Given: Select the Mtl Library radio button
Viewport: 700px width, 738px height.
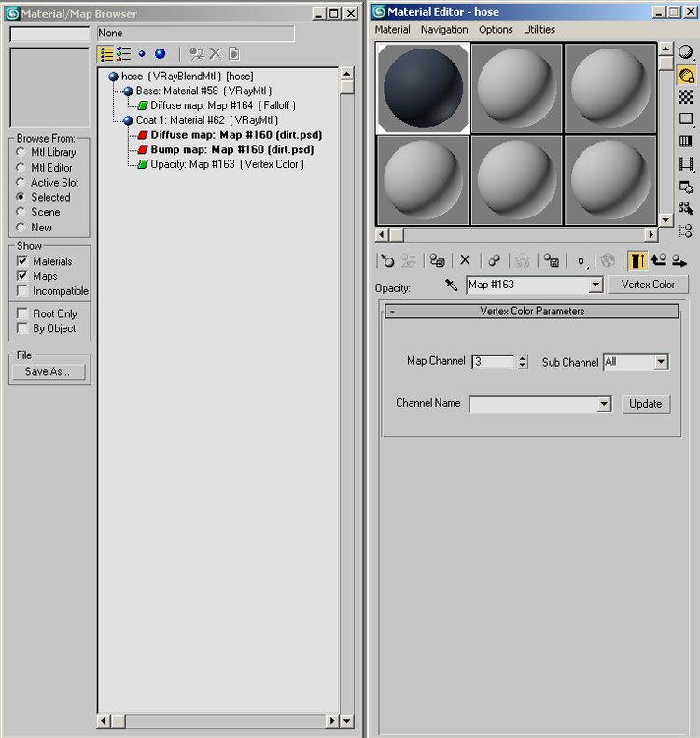Looking at the screenshot, I should [21, 152].
